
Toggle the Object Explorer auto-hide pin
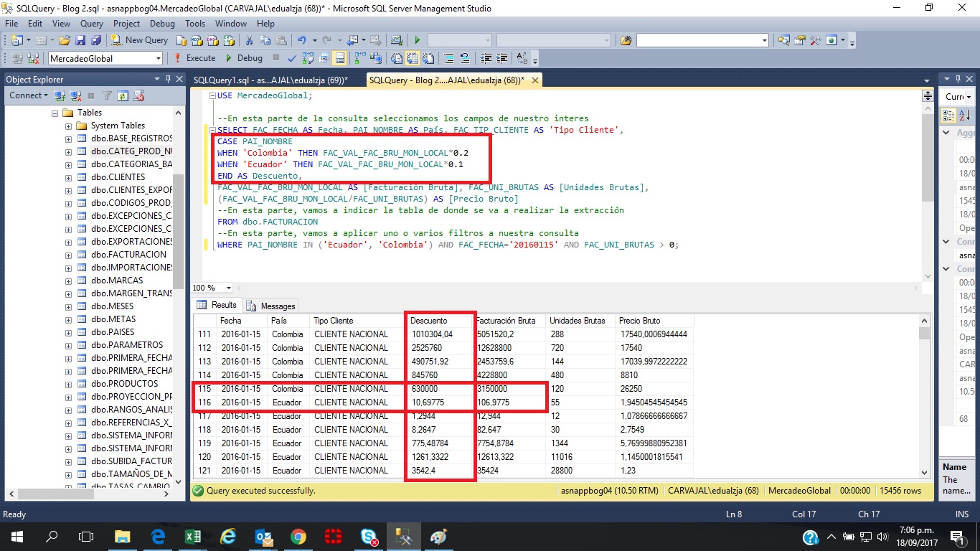169,78
